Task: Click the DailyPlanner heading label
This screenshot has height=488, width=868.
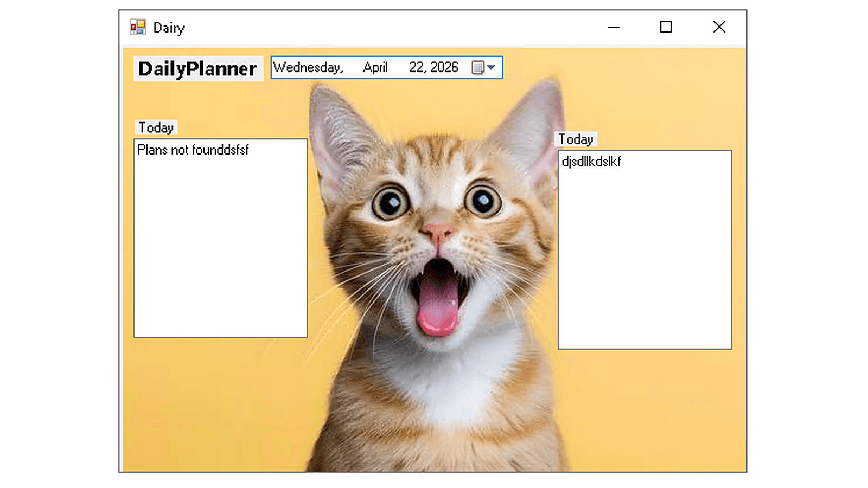Action: click(198, 69)
